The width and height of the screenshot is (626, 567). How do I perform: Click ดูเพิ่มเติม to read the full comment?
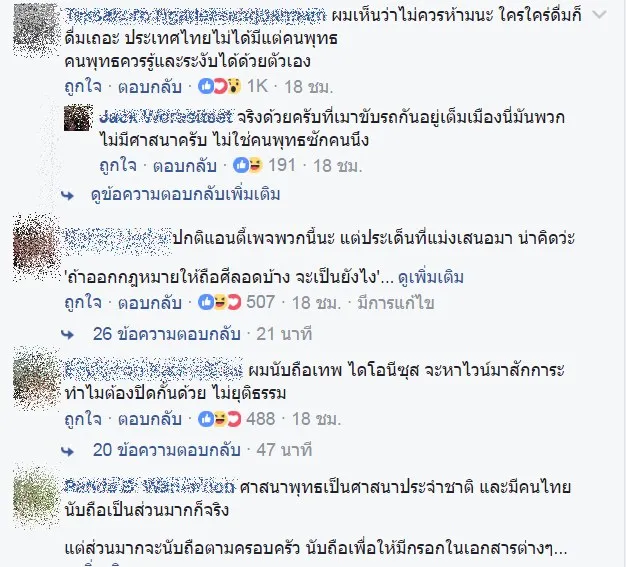(431, 277)
